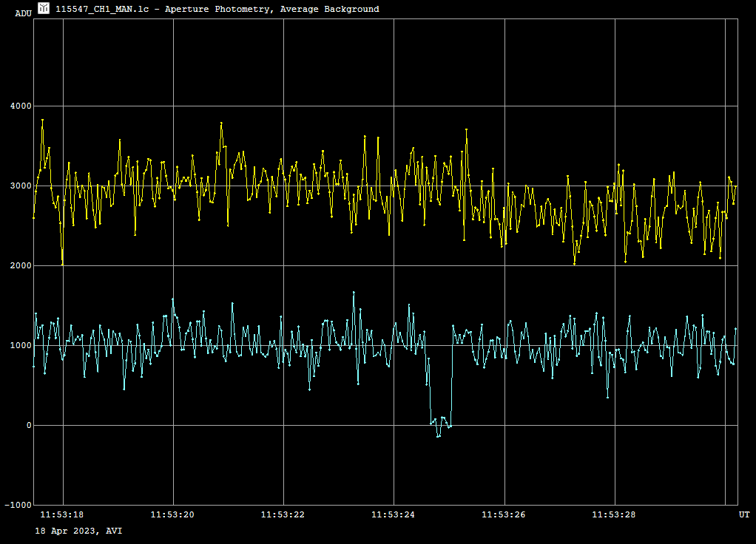The width and height of the screenshot is (756, 544).
Task: Click the 11:53:20 time axis label
Action: pyautogui.click(x=172, y=514)
